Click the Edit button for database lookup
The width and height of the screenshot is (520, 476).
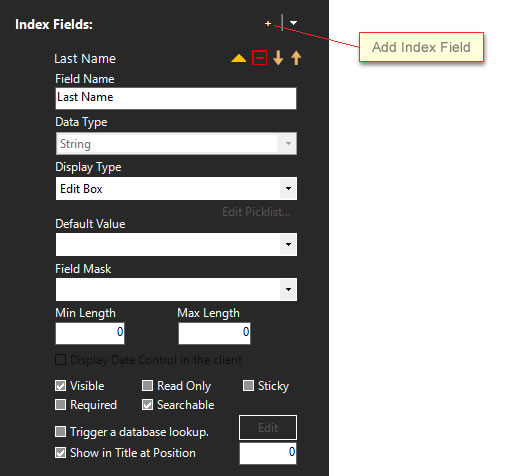point(268,428)
